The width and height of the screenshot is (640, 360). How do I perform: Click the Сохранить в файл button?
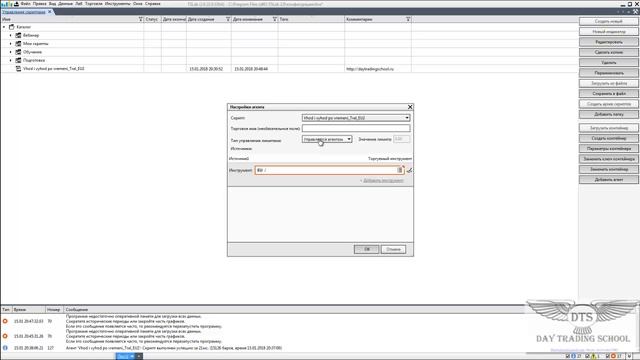[609, 93]
